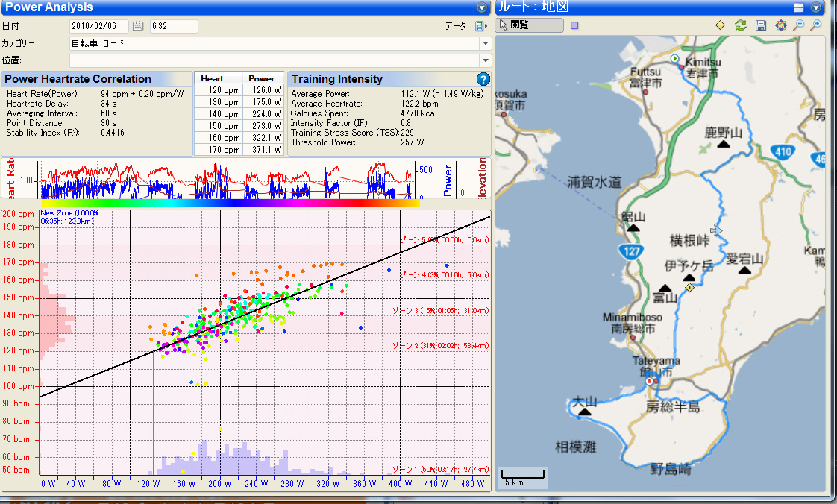Screen dimensions: 837x504
Task: Save the map using floppy disk icon
Action: 760,25
